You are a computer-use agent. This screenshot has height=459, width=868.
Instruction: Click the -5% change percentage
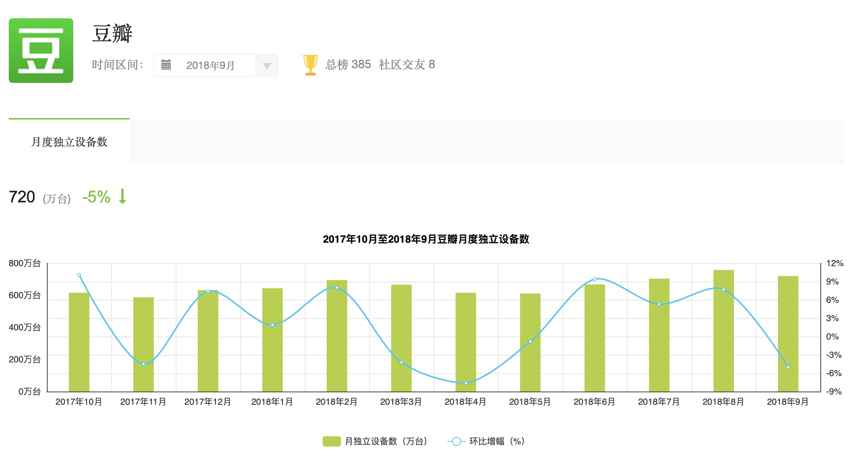96,197
